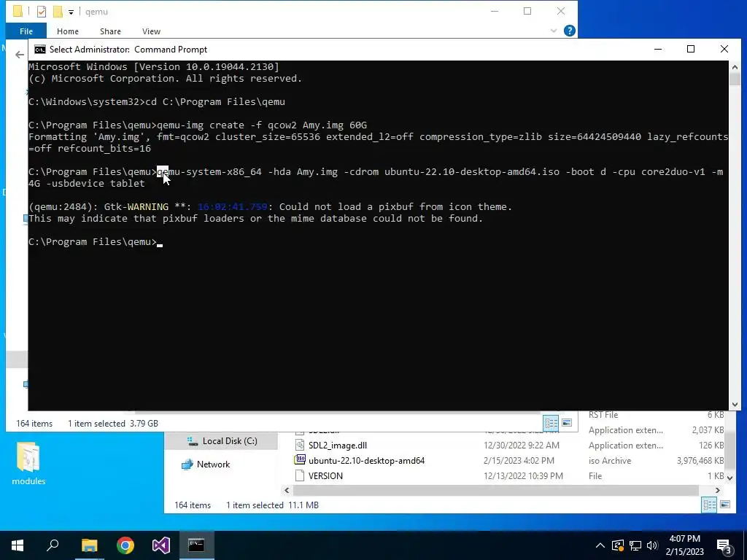Click the Network icon in navigation pane
The width and height of the screenshot is (747, 560).
click(x=187, y=464)
